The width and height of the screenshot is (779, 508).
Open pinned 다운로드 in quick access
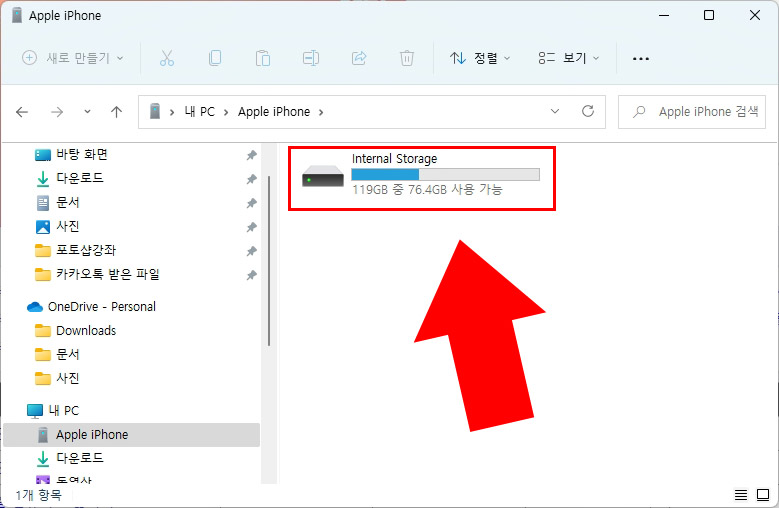[70, 178]
